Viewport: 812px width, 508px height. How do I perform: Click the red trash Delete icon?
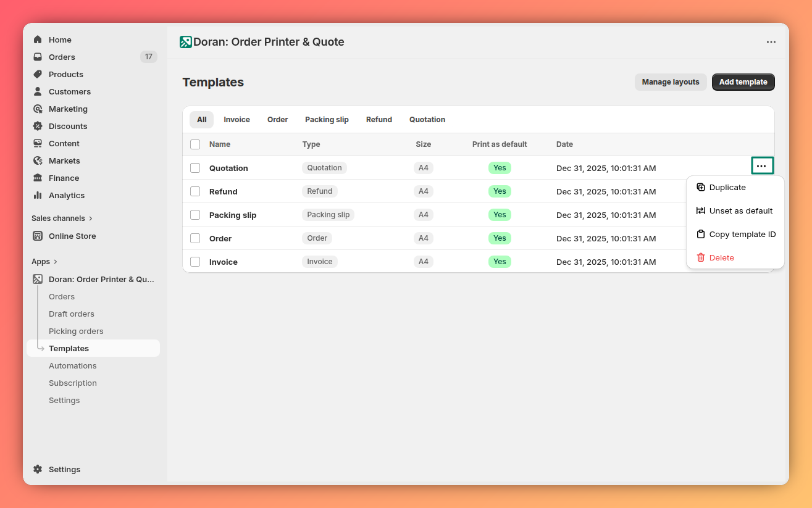coord(701,257)
